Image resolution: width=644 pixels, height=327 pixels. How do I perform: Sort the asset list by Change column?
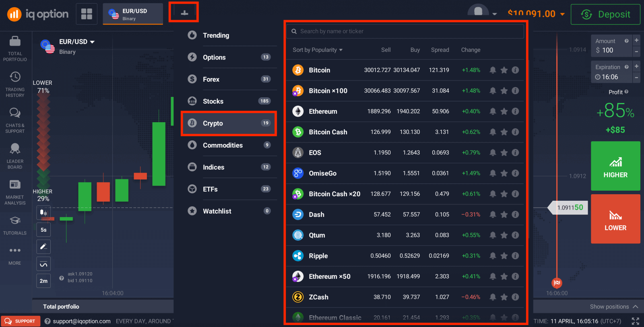[471, 50]
